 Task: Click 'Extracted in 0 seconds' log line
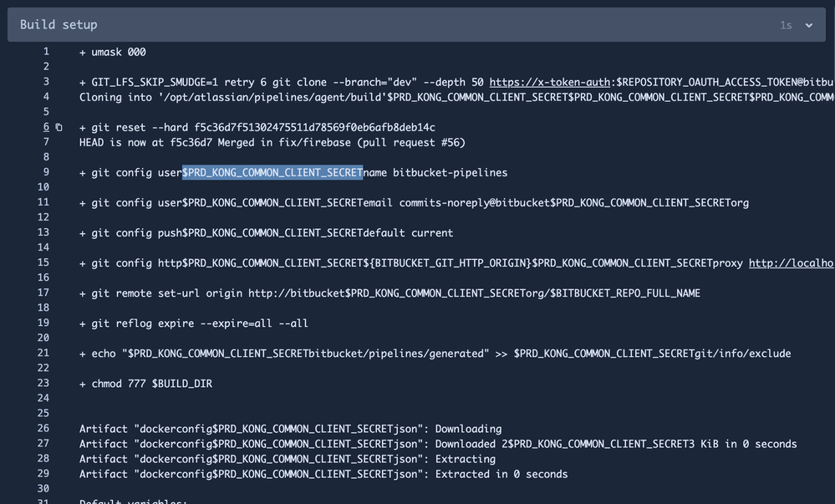[x=323, y=474]
